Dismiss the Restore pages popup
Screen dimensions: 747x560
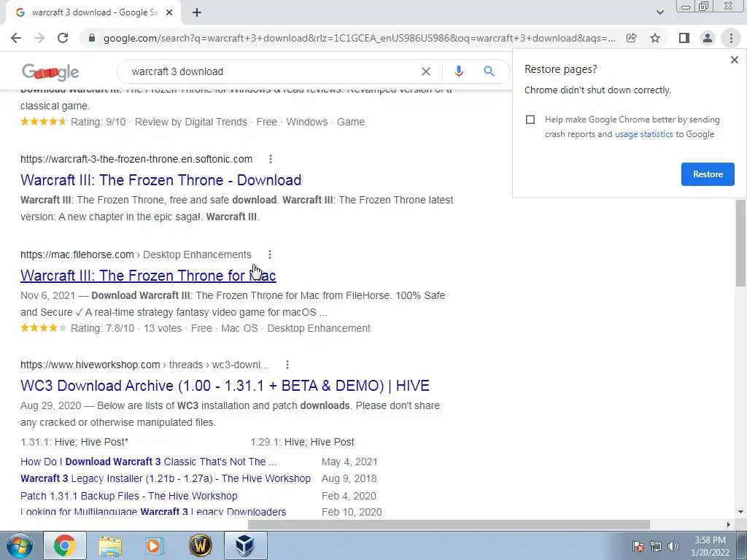point(734,60)
